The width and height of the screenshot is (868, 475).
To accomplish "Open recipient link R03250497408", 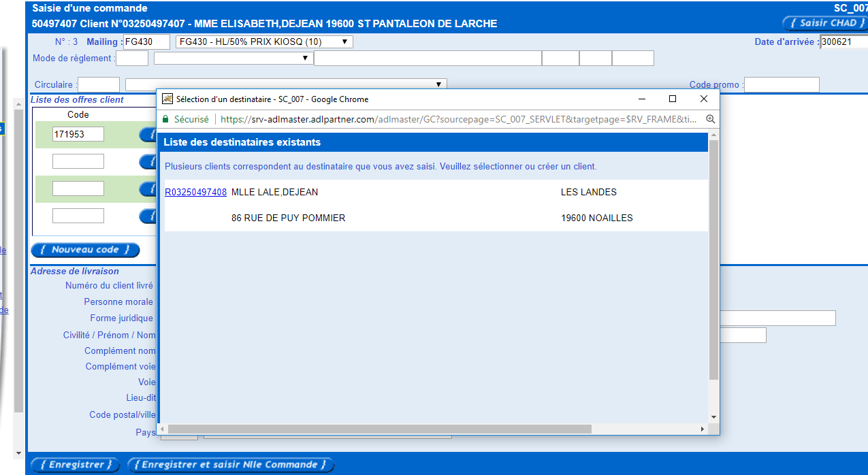I will coord(195,193).
